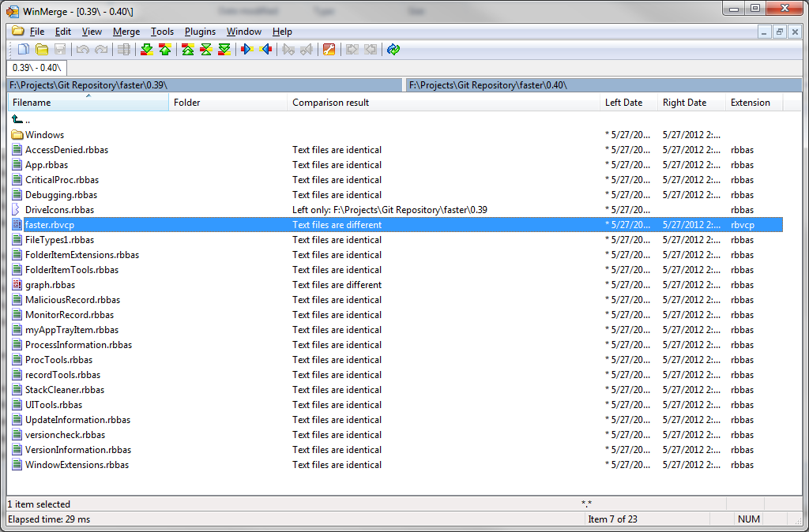
Task: Select the 0.39\ - 0.40\ tab
Action: click(36, 68)
